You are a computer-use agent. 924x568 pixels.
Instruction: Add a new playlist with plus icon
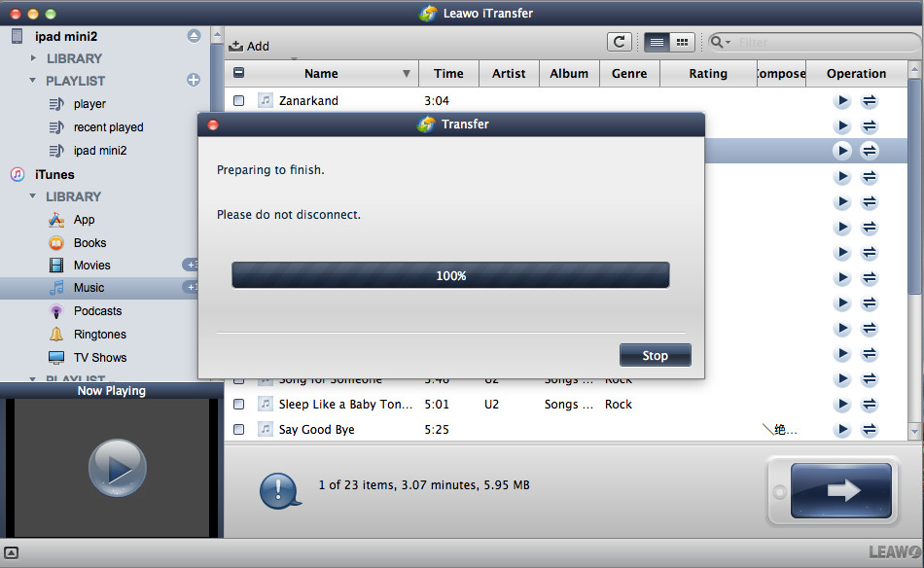pos(194,80)
